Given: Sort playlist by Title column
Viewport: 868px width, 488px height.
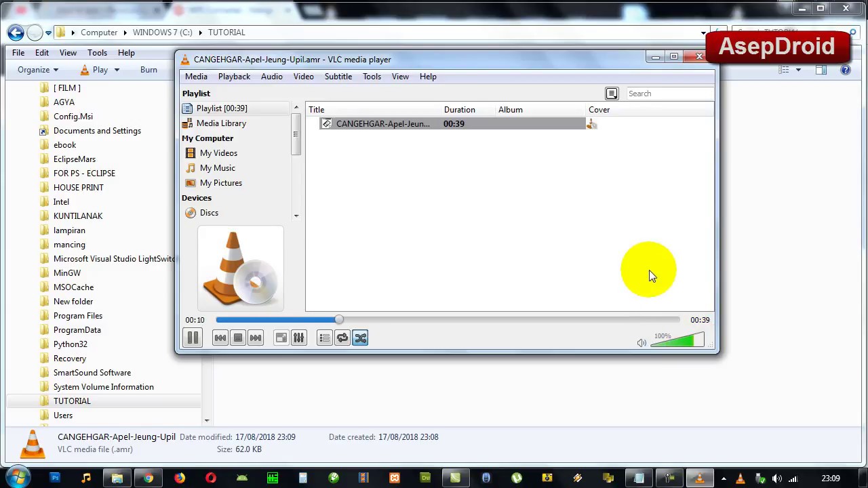Looking at the screenshot, I should tap(374, 110).
